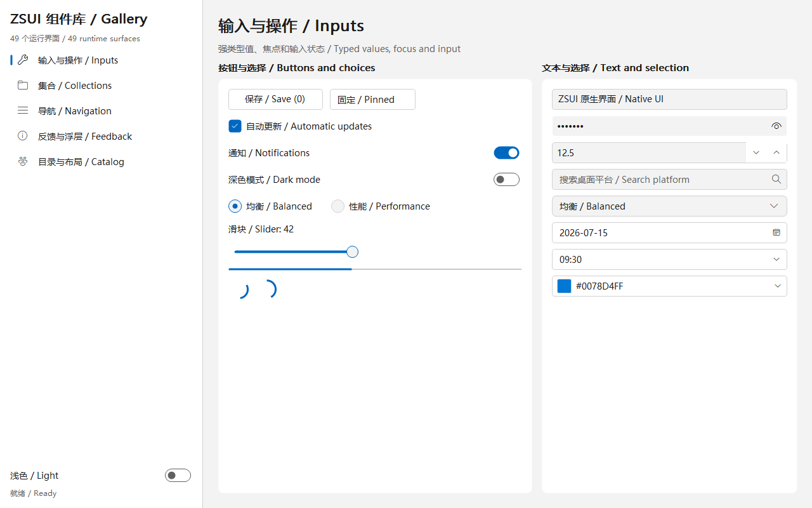Image resolution: width=812 pixels, height=508 pixels.
Task: Click the blue #0078D4FF color swatch
Action: click(x=564, y=286)
